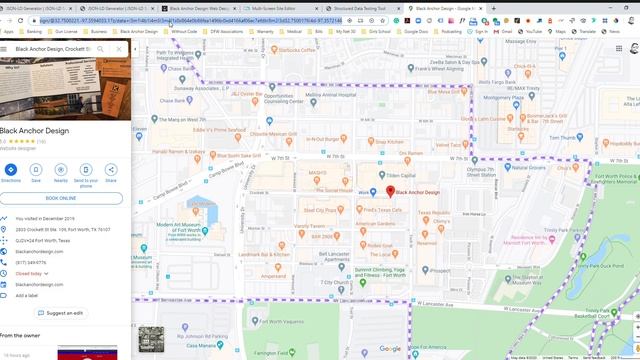This screenshot has height=360, width=640.
Task: Open the Business bookmarks folder
Action: [x=96, y=31]
